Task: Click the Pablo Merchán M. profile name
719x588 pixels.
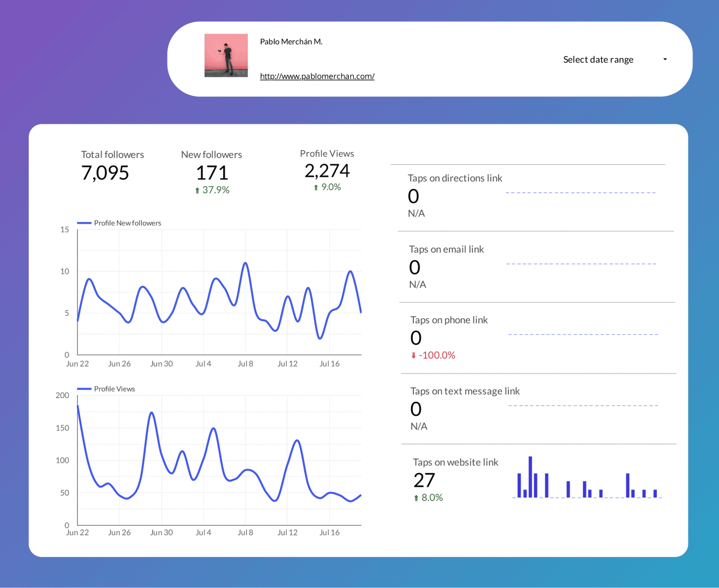Action: click(x=291, y=42)
